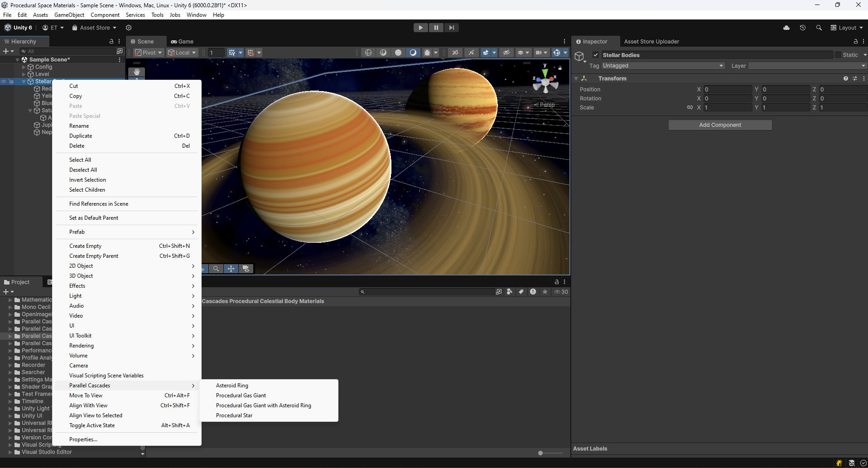The image size is (868, 468).
Task: Open the Tag dropdown showing Untagged
Action: point(663,66)
